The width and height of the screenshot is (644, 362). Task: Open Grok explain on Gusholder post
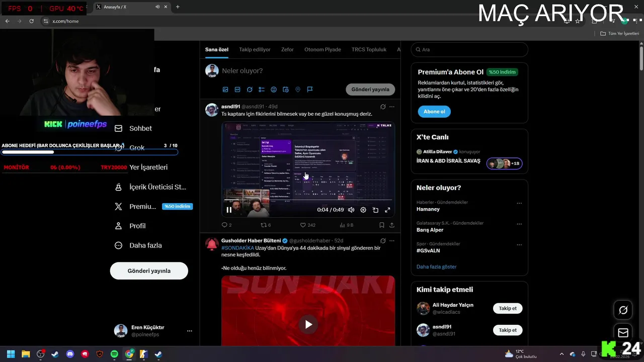click(383, 240)
